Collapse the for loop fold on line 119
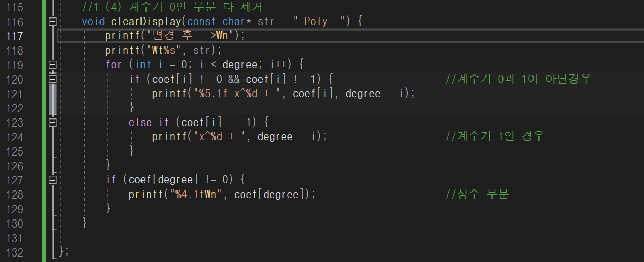 52,65
